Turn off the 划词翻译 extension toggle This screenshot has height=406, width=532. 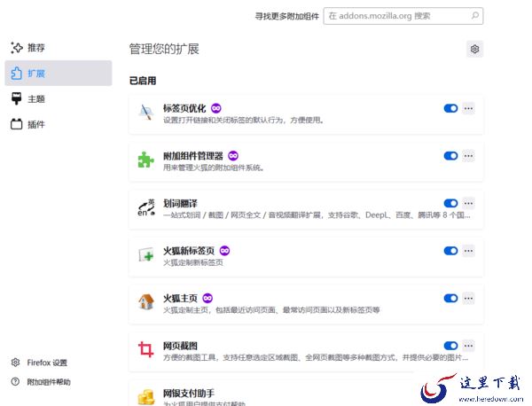(450, 203)
